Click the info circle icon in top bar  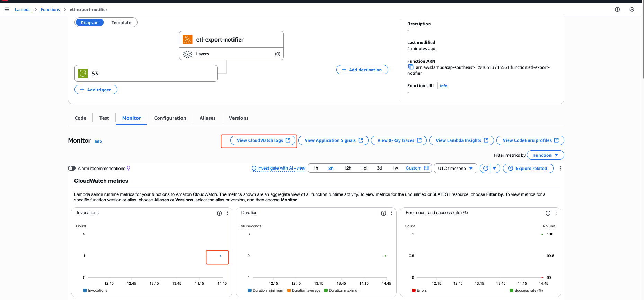[x=617, y=9]
